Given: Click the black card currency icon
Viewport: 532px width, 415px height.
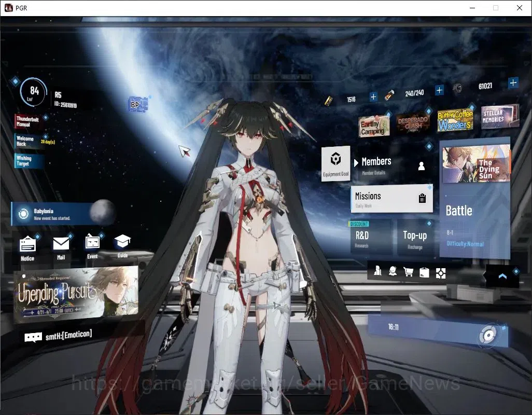Looking at the screenshot, I should [x=328, y=101].
